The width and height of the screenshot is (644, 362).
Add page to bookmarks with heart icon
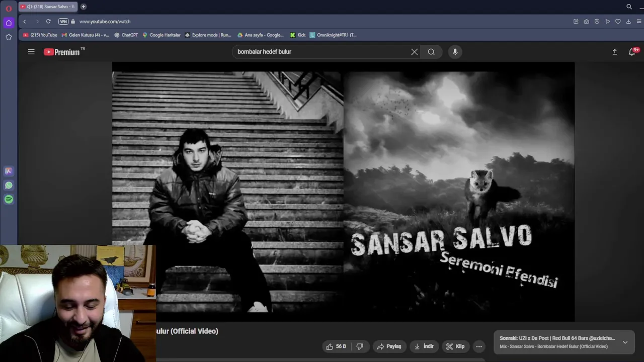pos(618,22)
